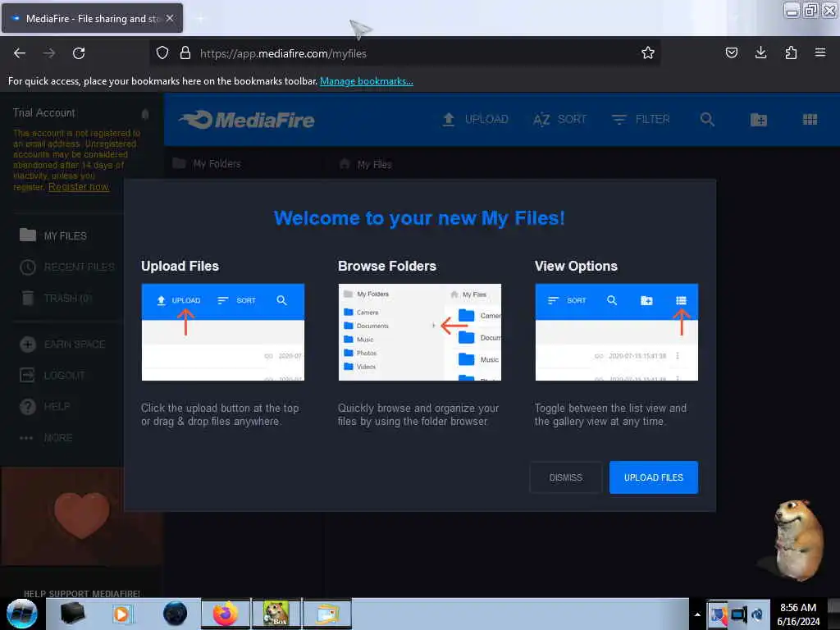Open the Windows Start orb

[x=22, y=614]
